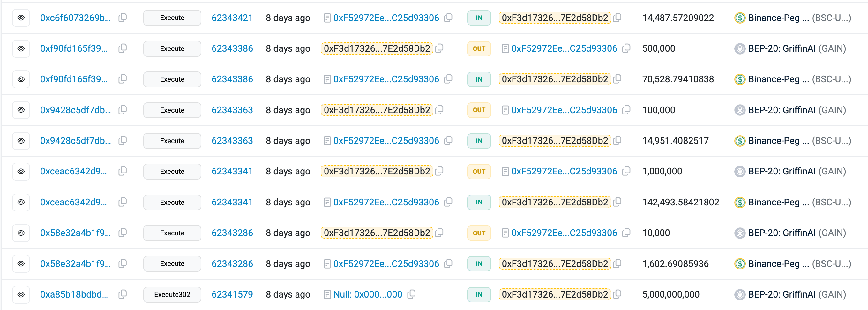Click Null: 0x000...000 address link
Viewport: 868px width, 310px height.
(367, 294)
